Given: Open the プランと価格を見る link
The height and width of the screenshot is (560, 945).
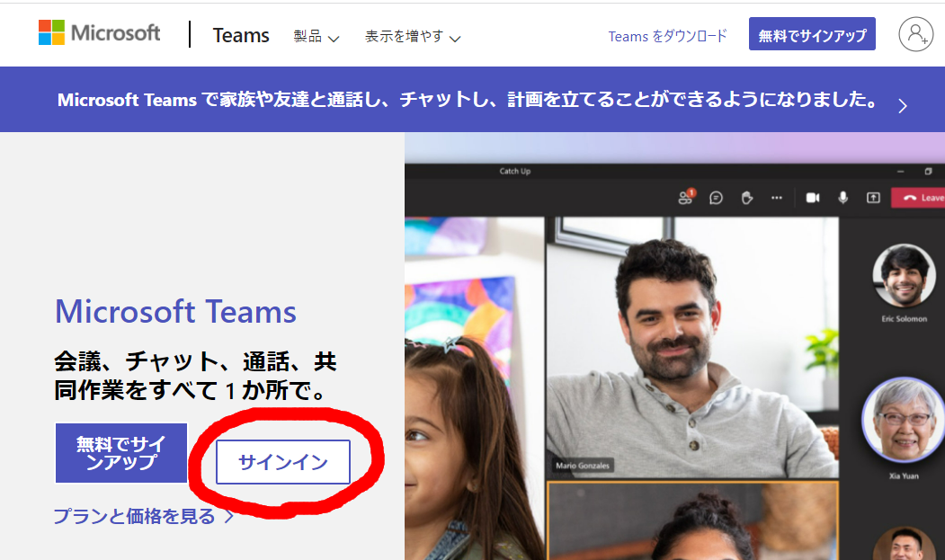Looking at the screenshot, I should 144,517.
